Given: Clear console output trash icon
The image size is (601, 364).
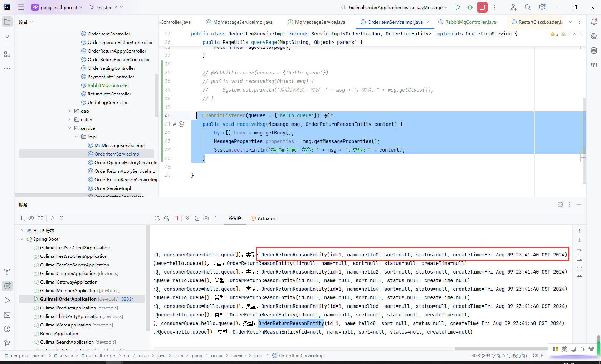Looking at the screenshot, I should click(580, 277).
